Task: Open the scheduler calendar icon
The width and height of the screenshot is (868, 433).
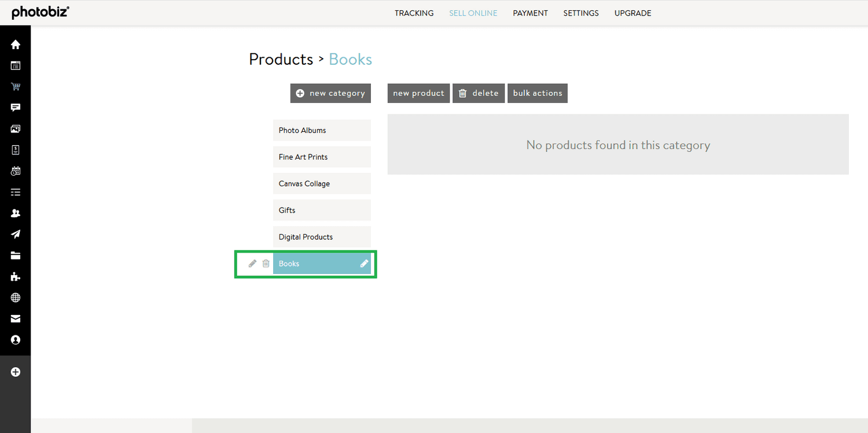Action: [x=15, y=171]
